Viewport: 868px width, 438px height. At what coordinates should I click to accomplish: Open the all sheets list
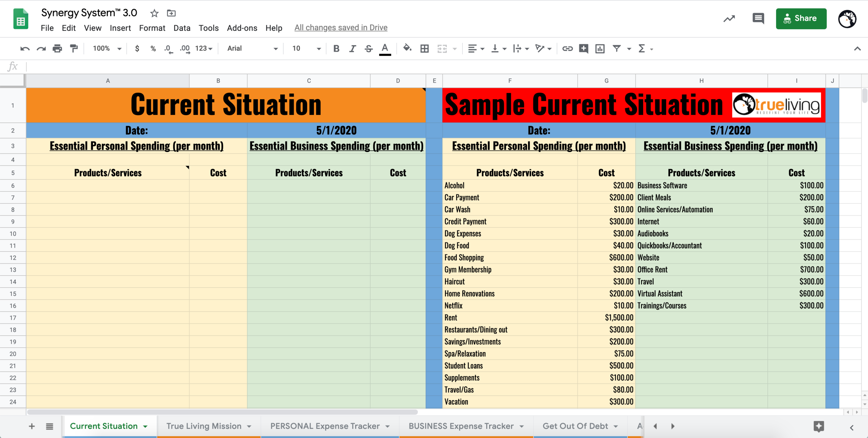coord(50,426)
